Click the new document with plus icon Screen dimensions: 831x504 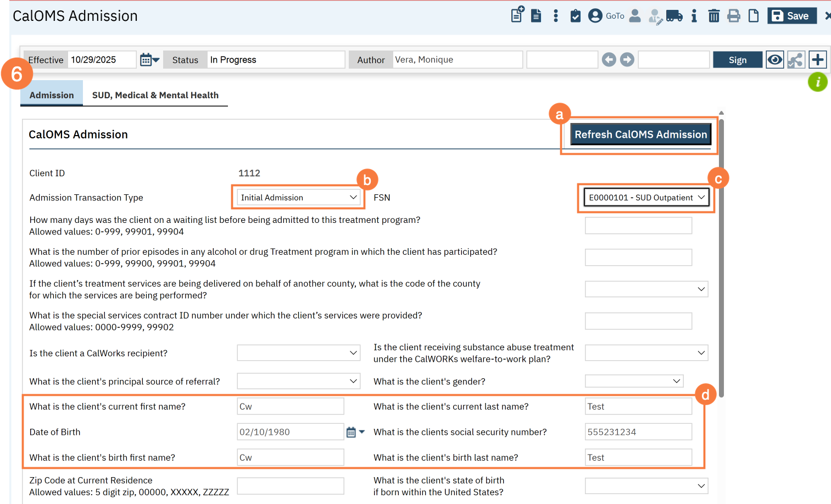(517, 15)
